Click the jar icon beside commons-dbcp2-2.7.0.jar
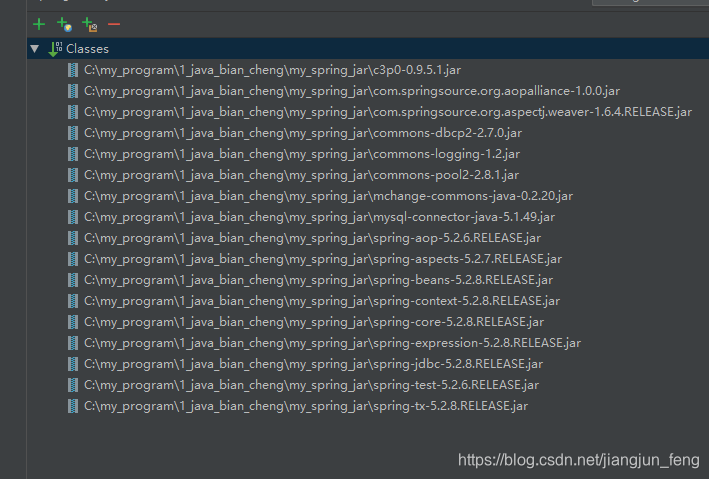 coord(73,133)
